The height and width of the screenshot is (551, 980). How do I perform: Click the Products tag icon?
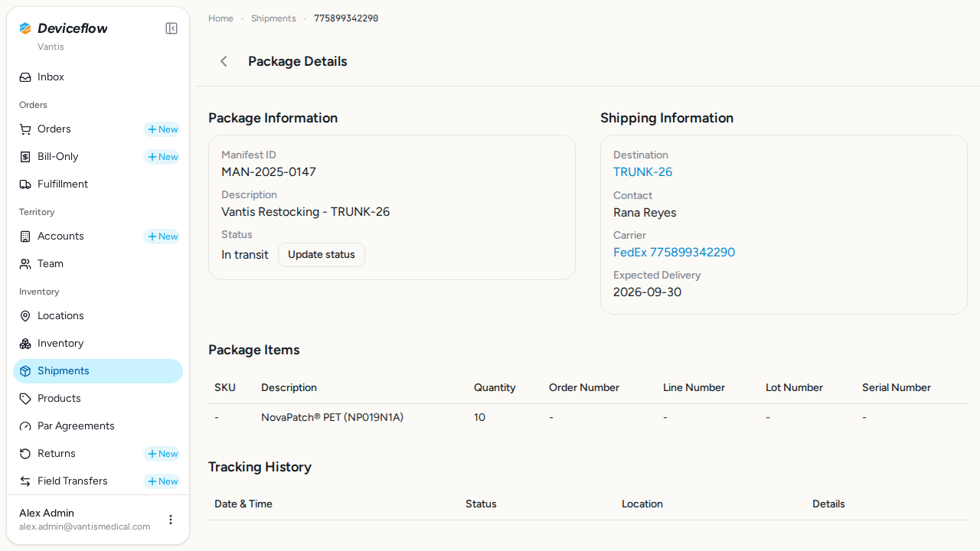click(25, 399)
